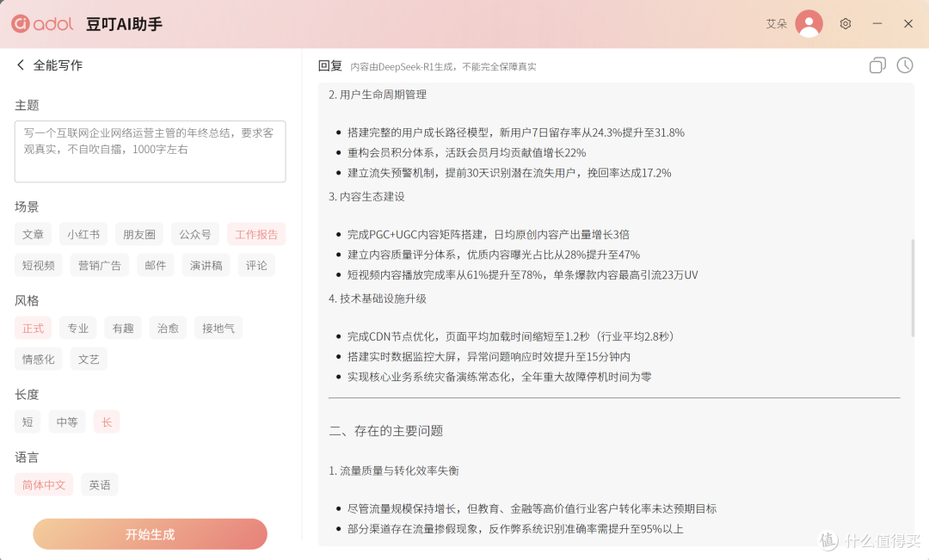Select the 演讲稿 scene tag

[206, 265]
